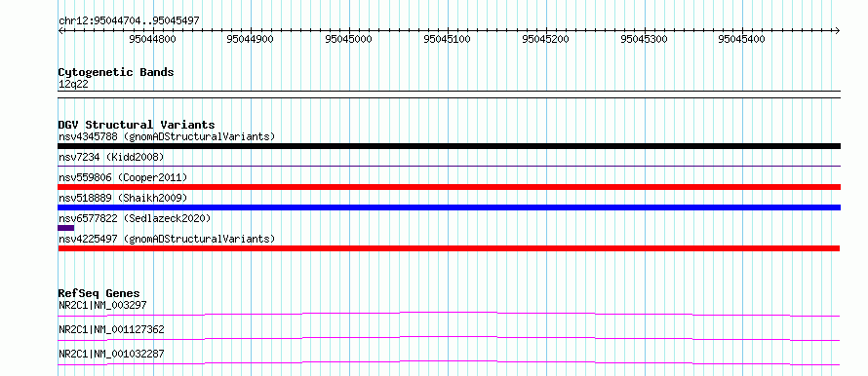Click the 95044900 ruler tick label
This screenshot has width=868, height=376.
[x=251, y=39]
